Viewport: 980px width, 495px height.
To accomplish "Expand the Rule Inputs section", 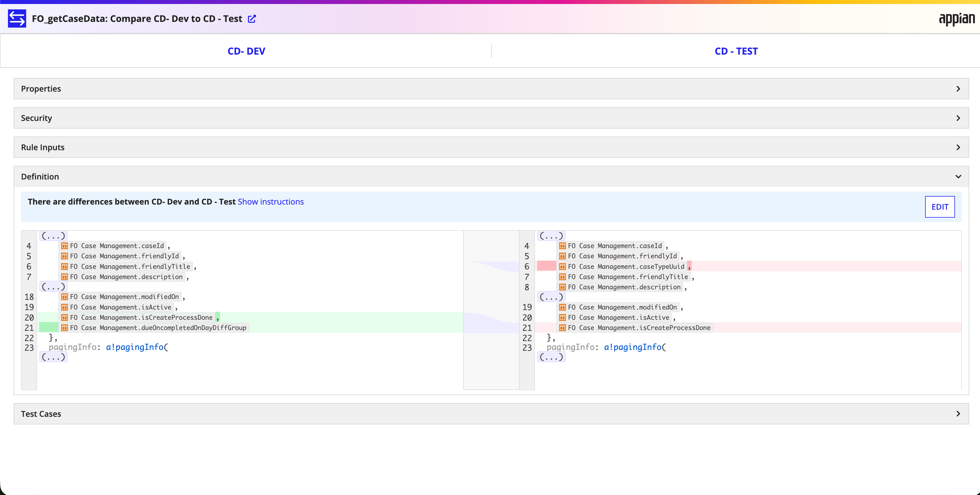I will pyautogui.click(x=491, y=147).
